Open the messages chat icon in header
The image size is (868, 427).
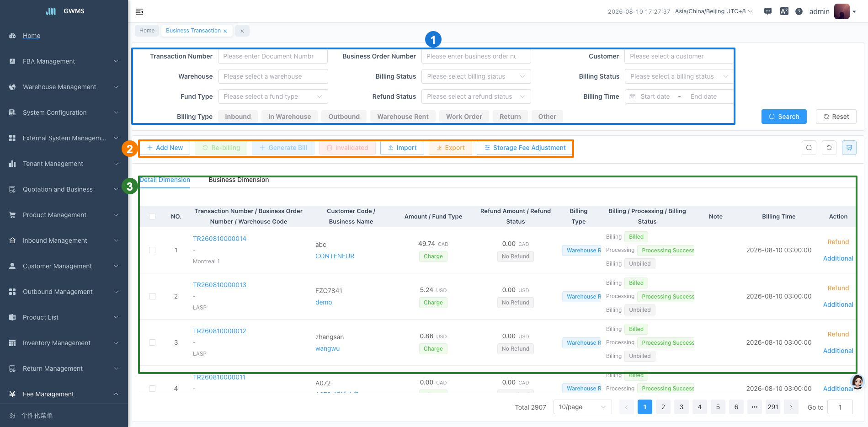(768, 11)
